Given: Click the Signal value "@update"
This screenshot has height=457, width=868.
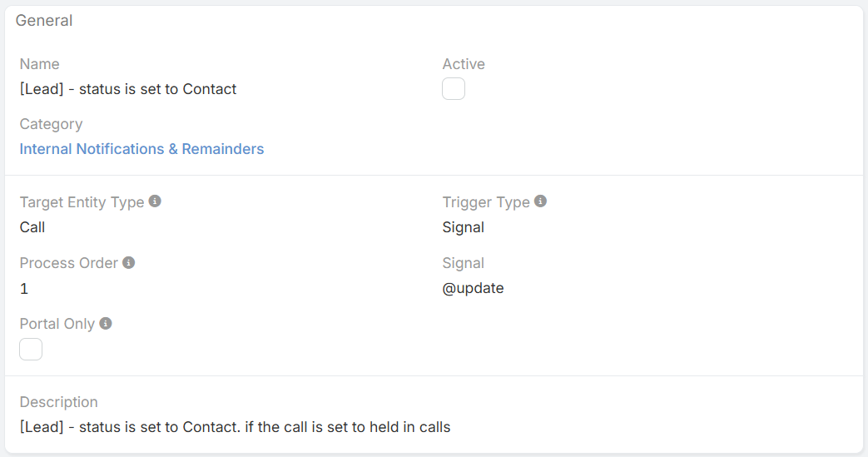Looking at the screenshot, I should tap(473, 289).
